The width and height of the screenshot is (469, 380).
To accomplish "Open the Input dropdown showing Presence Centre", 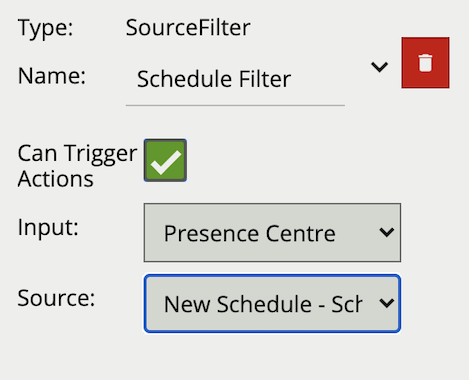I will (x=272, y=233).
